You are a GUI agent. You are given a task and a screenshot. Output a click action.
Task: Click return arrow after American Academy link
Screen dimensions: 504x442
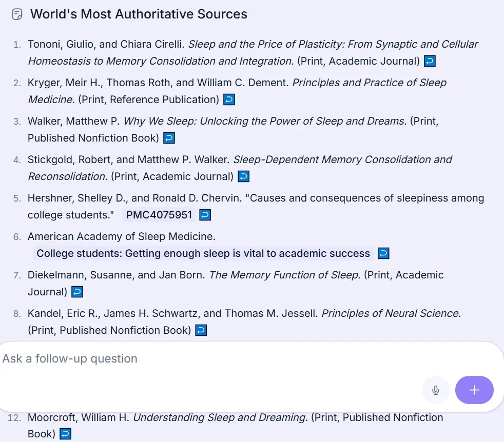pyautogui.click(x=383, y=253)
